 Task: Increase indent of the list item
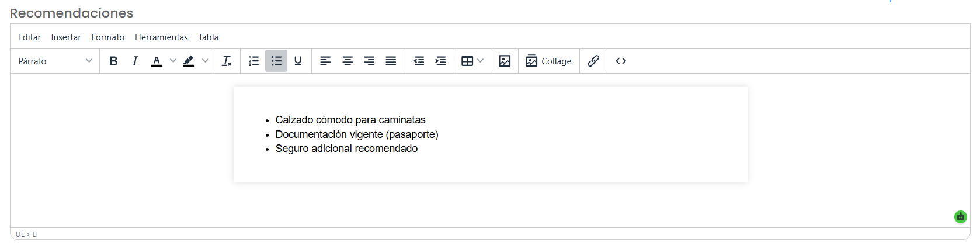(x=441, y=61)
